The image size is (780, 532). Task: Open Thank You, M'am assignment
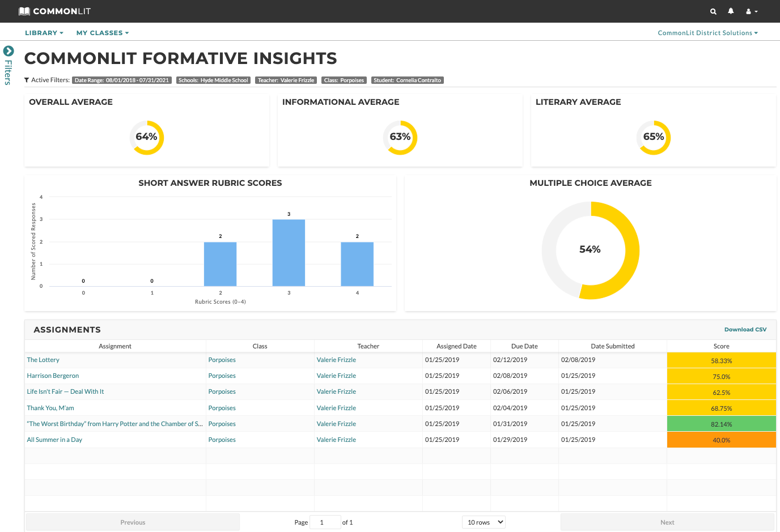coord(50,408)
